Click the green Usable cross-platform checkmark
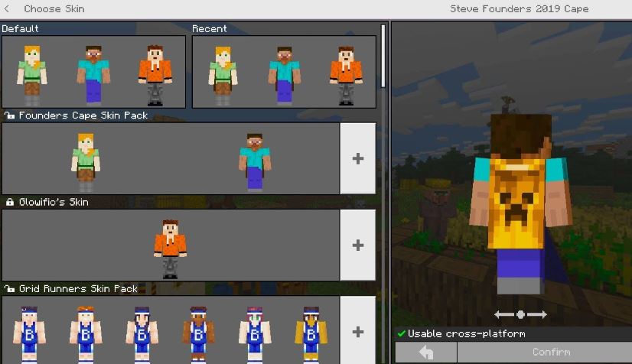Viewport: 632px width, 364px height. coord(401,333)
